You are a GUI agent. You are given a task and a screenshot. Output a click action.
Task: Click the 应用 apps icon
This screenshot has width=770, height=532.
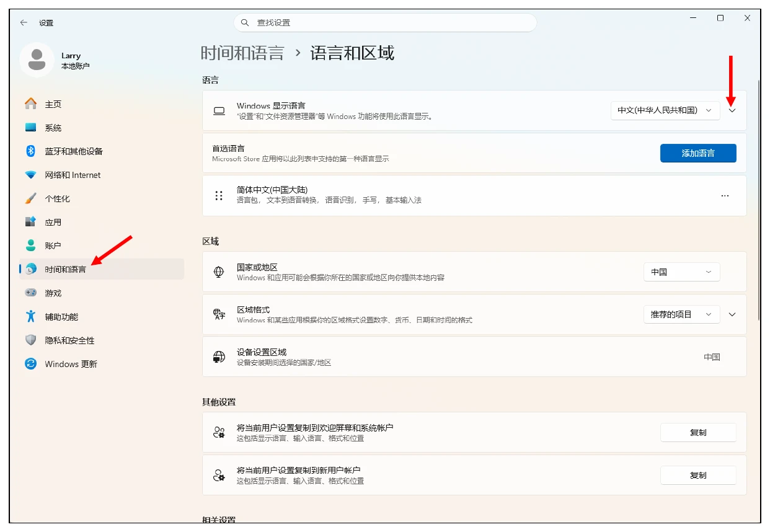[30, 222]
